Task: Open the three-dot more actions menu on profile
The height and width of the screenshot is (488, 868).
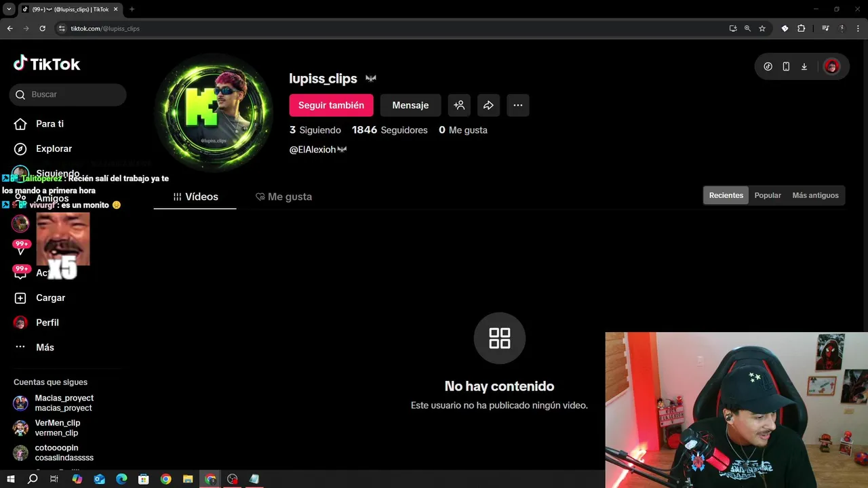Action: 517,105
